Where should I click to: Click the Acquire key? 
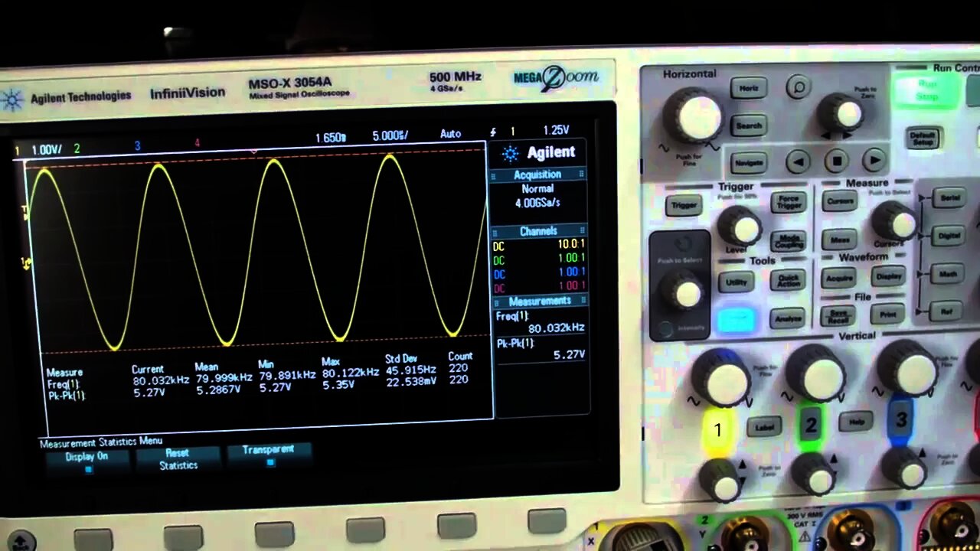840,279
